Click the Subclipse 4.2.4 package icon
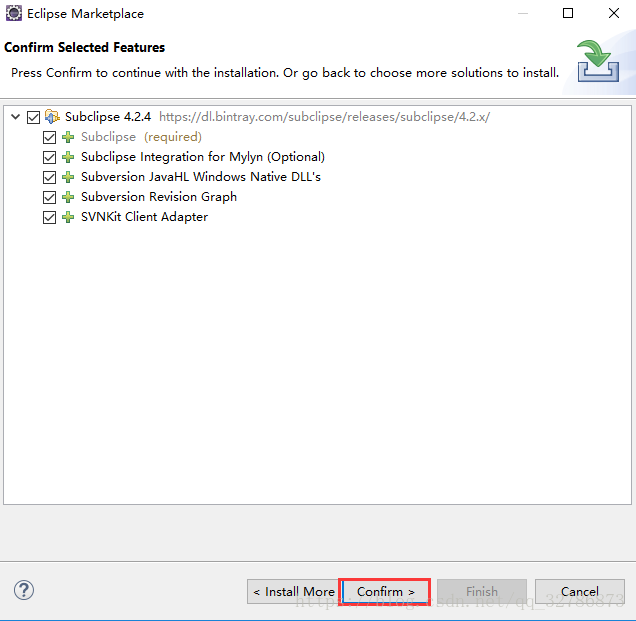The image size is (636, 621). [52, 117]
